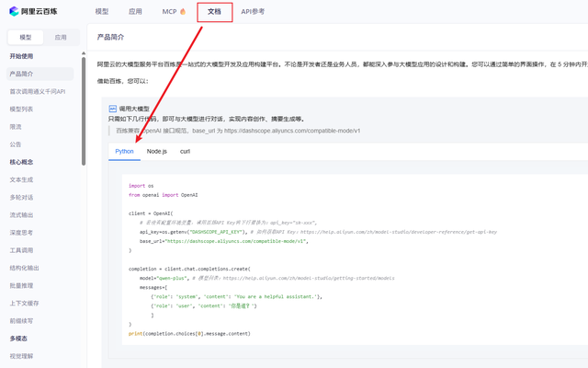
Task: Select the curl code tab
Action: [x=185, y=151]
